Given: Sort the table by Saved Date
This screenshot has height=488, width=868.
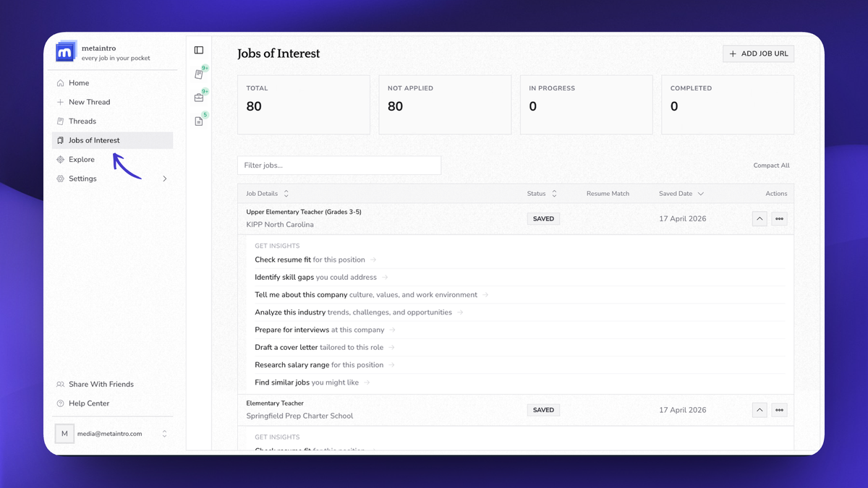Looking at the screenshot, I should (681, 194).
